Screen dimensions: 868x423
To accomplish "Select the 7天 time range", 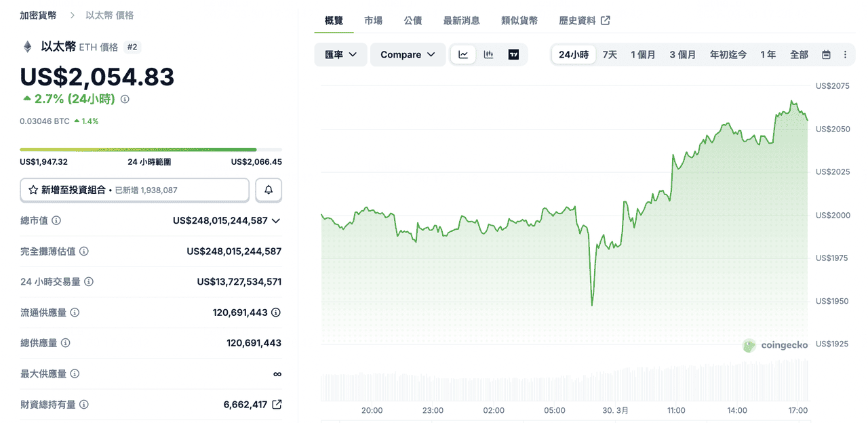I will point(610,55).
